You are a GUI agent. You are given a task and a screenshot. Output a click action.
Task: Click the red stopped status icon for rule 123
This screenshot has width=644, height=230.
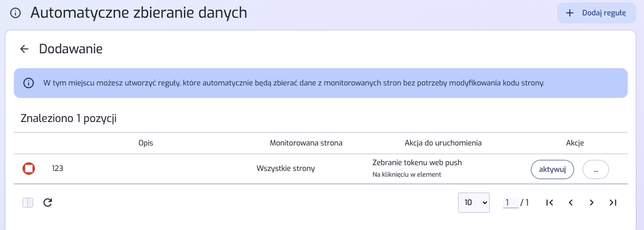coord(29,169)
